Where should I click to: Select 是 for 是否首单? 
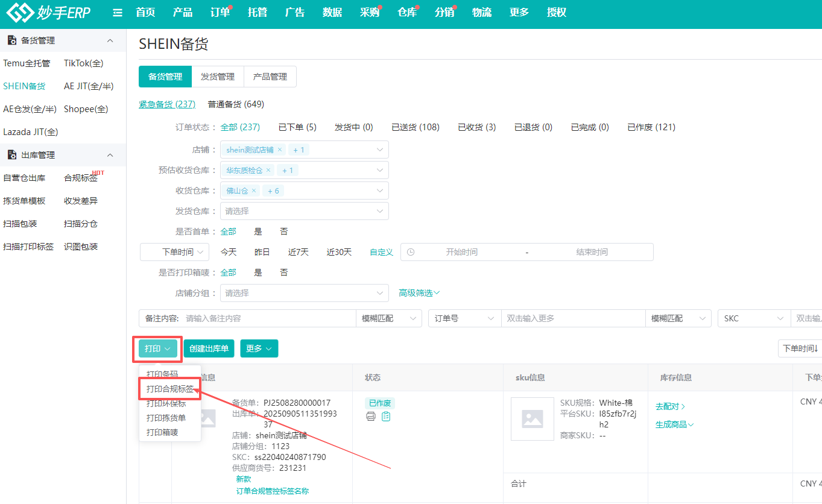258,232
